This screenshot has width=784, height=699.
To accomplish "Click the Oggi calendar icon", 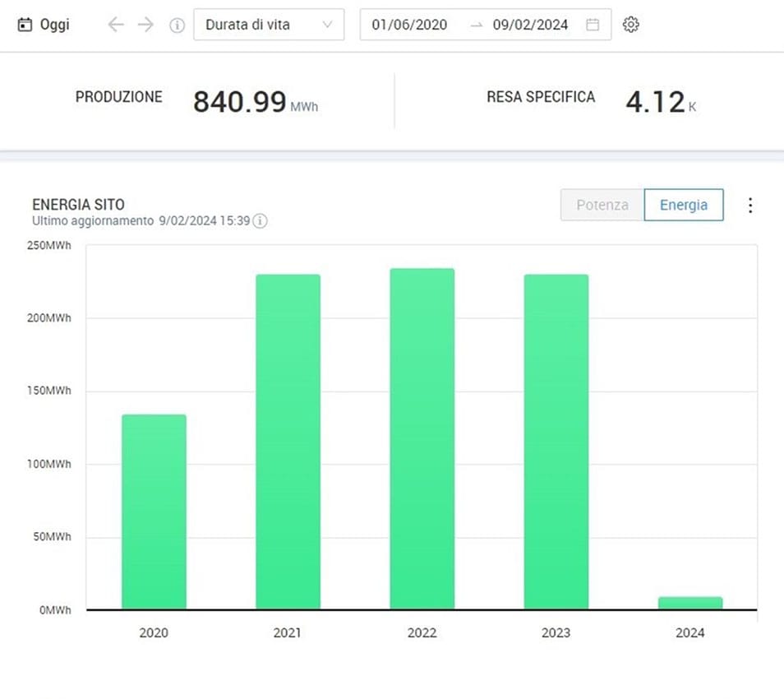I will click(x=25, y=25).
